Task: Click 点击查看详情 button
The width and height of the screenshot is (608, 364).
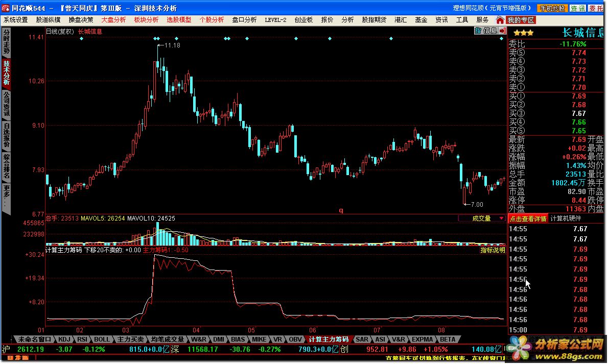Action: [528, 219]
